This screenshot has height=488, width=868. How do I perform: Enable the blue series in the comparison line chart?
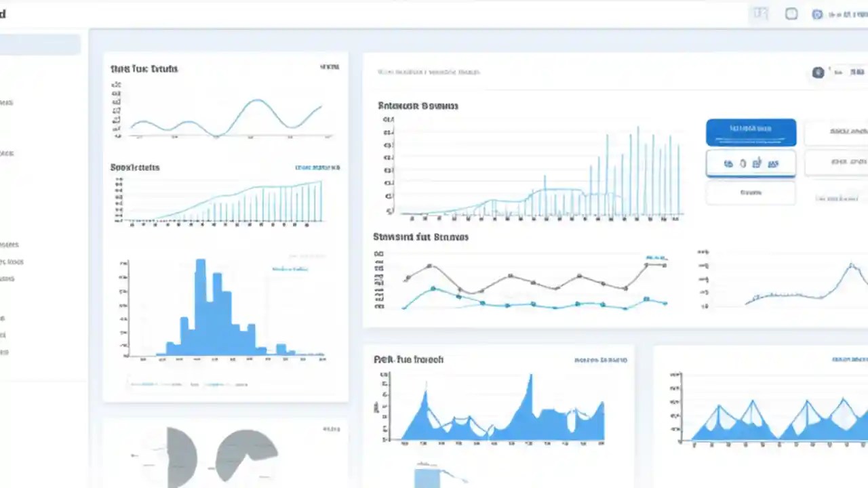pyautogui.click(x=655, y=257)
